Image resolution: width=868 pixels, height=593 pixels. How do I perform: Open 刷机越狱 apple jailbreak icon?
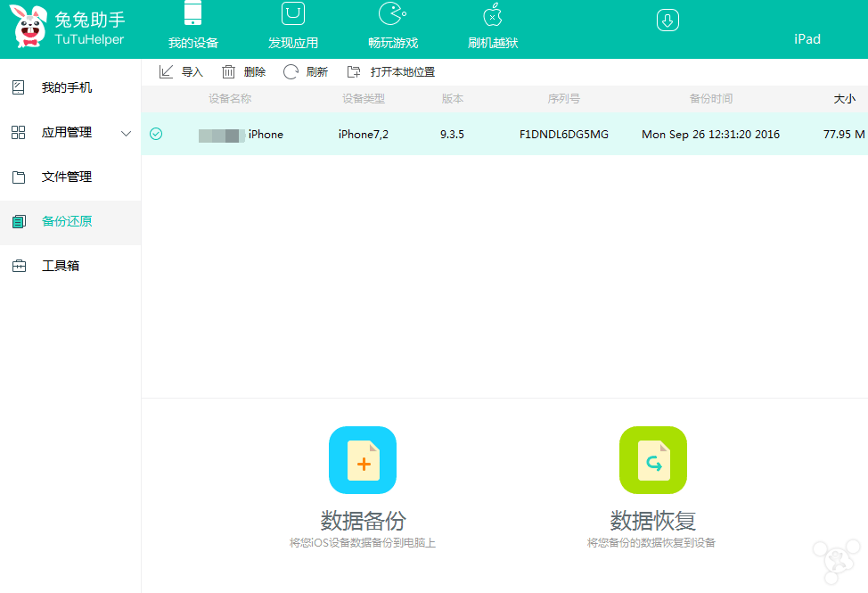[493, 14]
